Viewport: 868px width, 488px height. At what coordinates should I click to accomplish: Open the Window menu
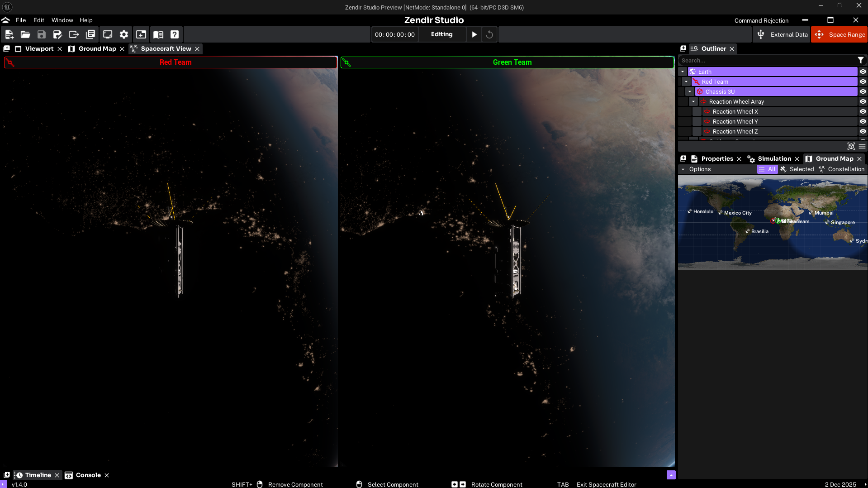[x=62, y=20]
